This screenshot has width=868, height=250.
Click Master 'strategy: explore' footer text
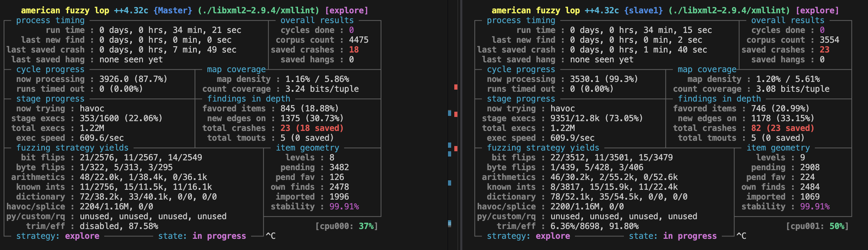click(58, 236)
